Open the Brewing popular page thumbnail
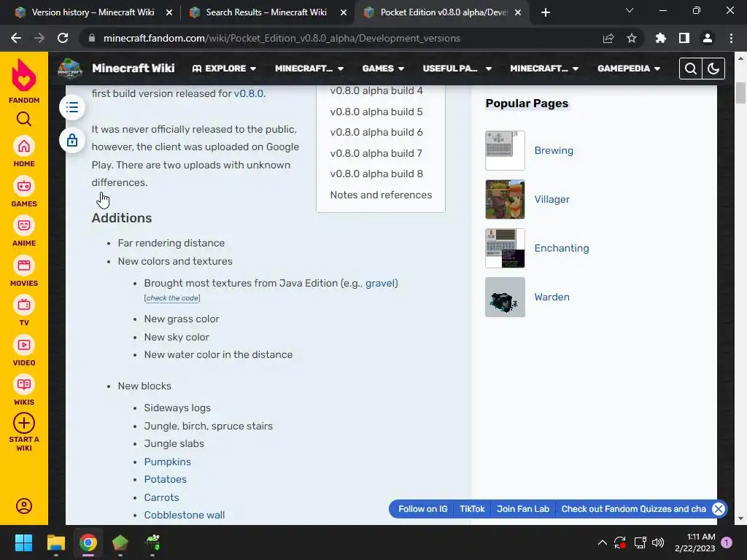The image size is (747, 560). coord(505,150)
